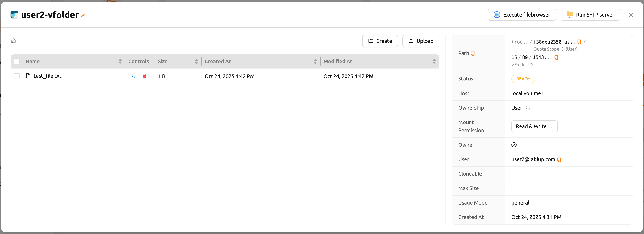The image size is (644, 234).
Task: Click the general usage mode value
Action: pyautogui.click(x=520, y=203)
